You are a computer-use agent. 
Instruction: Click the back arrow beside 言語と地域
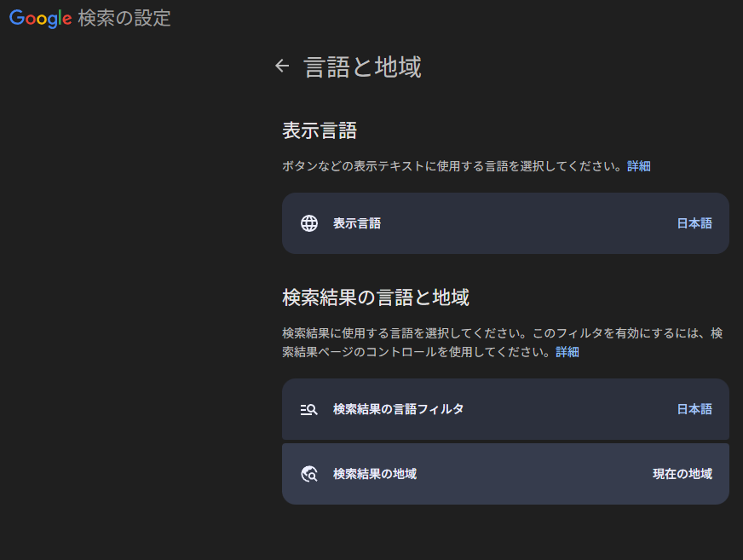point(282,66)
